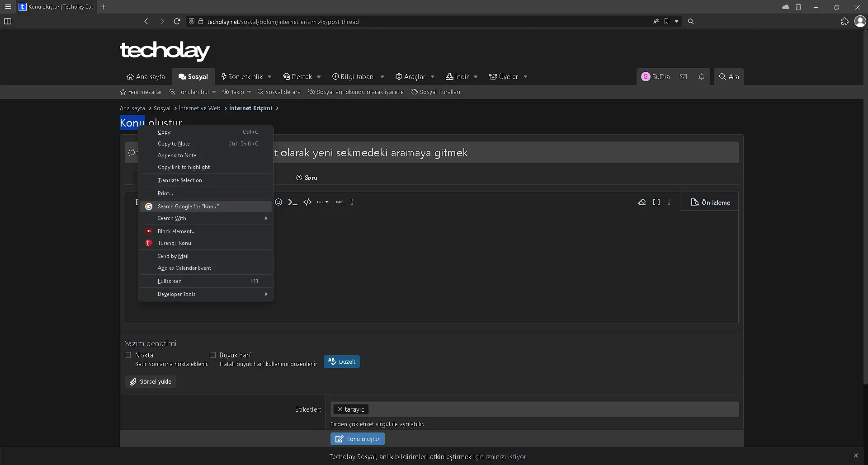Viewport: 868px width, 465px height.
Task: Insert code block with the </> icon
Action: [307, 202]
